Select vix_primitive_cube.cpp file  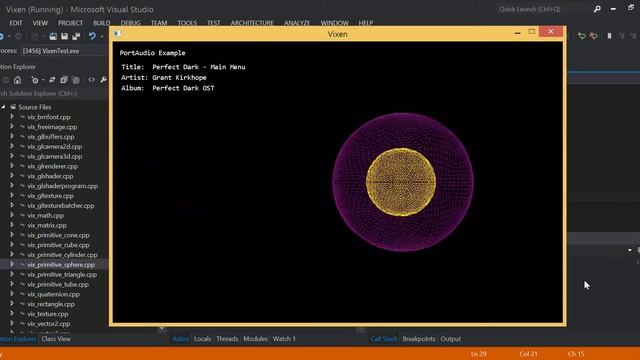pos(58,245)
